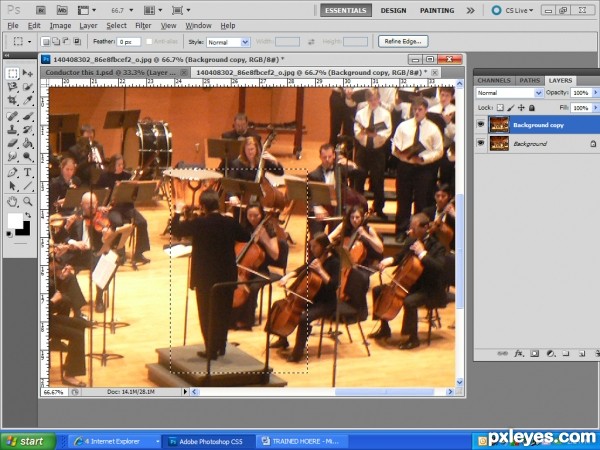600x450 pixels.
Task: Open the Arrange Documents dropdown
Action: (153, 10)
